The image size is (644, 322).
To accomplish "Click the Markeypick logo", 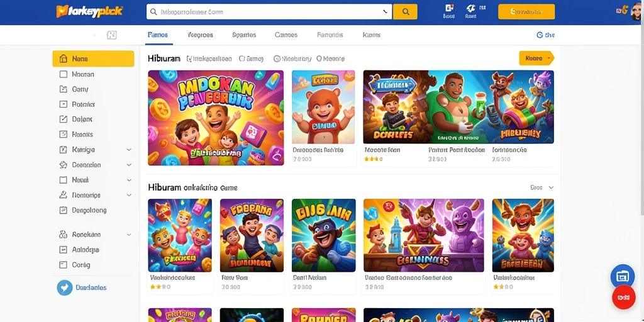I will (89, 11).
